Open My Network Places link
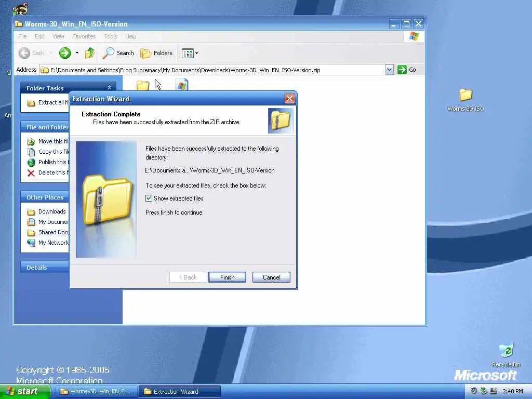This screenshot has height=399, width=532. pyautogui.click(x=54, y=243)
